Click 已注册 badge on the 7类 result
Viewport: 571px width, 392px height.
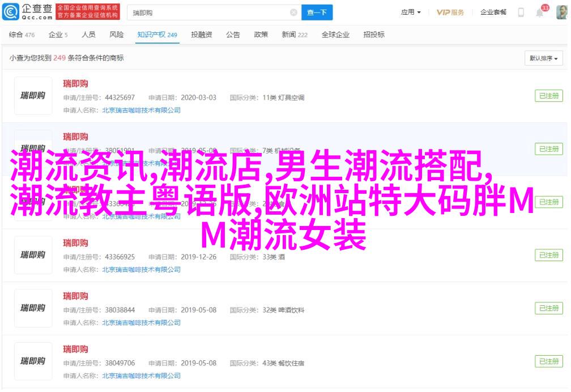click(x=549, y=149)
